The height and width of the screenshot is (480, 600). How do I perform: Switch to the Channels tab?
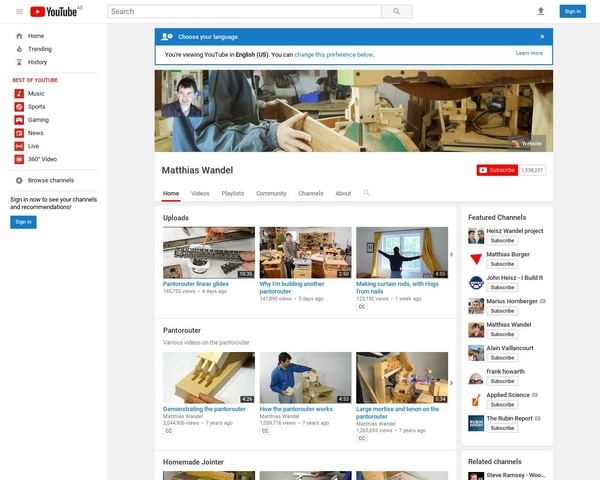(311, 193)
